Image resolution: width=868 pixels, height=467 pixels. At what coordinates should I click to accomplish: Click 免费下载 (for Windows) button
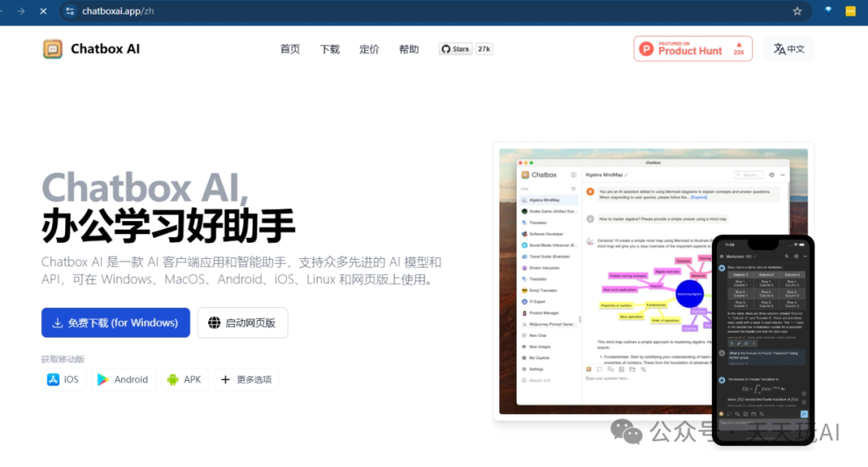pos(116,322)
